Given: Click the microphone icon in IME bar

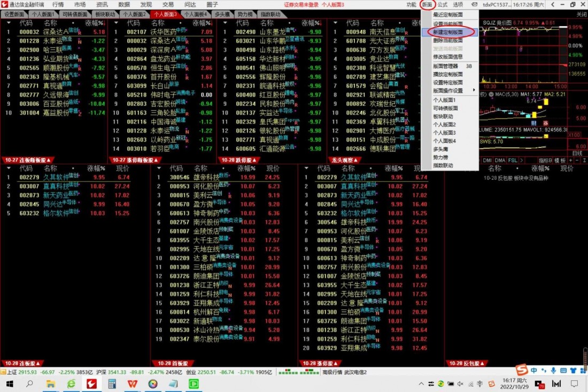Looking at the screenshot, I should coord(553,370).
